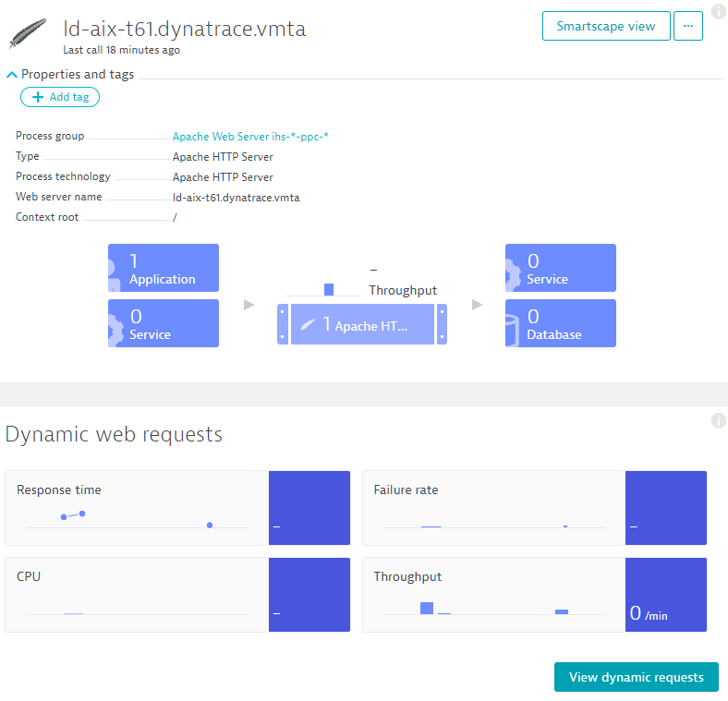Viewport: 728px width, 701px height.
Task: Open the CPU chart tile
Action: pos(137,595)
